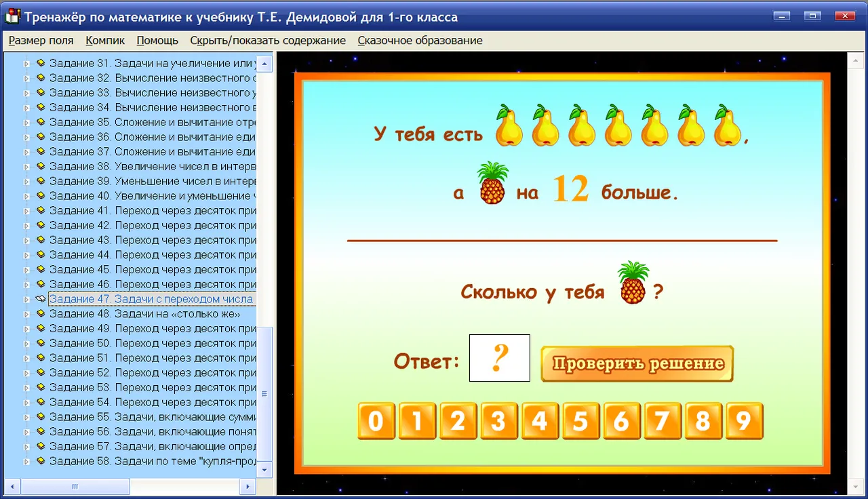Click the pineapple picture in the question line

click(x=633, y=283)
